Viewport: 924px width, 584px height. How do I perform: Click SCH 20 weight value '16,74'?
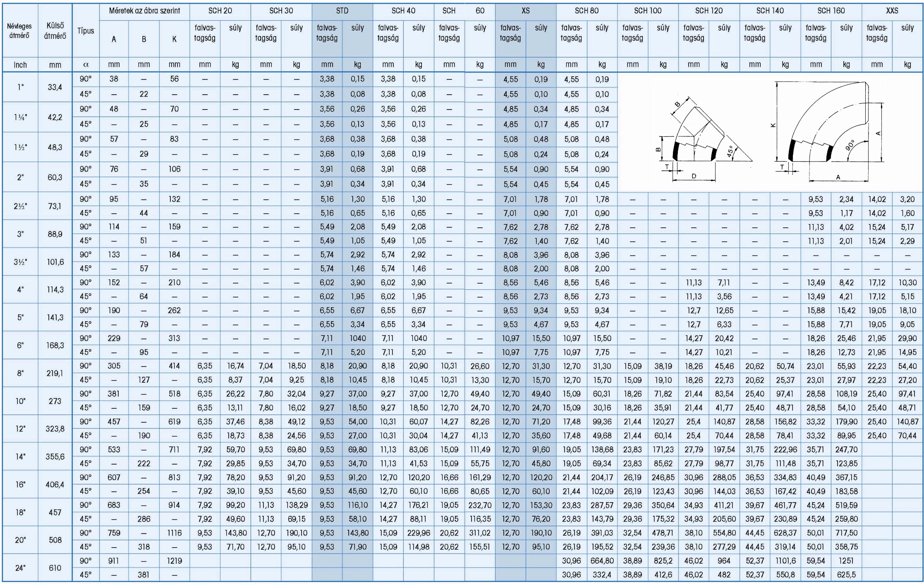(235, 366)
